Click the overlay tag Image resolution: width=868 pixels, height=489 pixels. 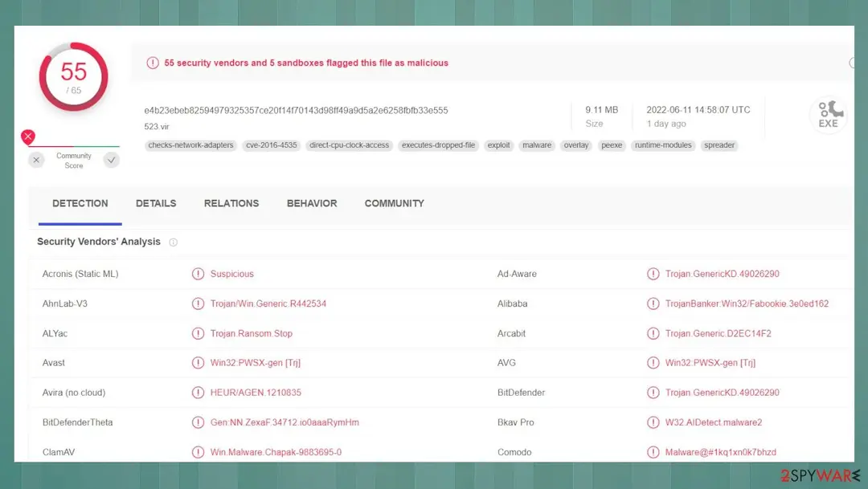point(576,145)
